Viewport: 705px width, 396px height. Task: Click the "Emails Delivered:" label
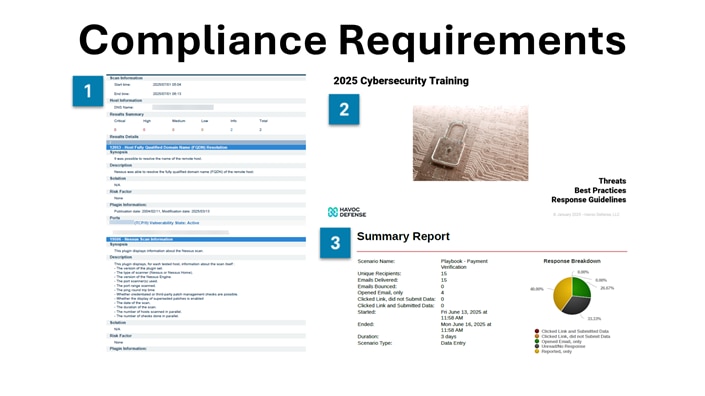pyautogui.click(x=378, y=280)
